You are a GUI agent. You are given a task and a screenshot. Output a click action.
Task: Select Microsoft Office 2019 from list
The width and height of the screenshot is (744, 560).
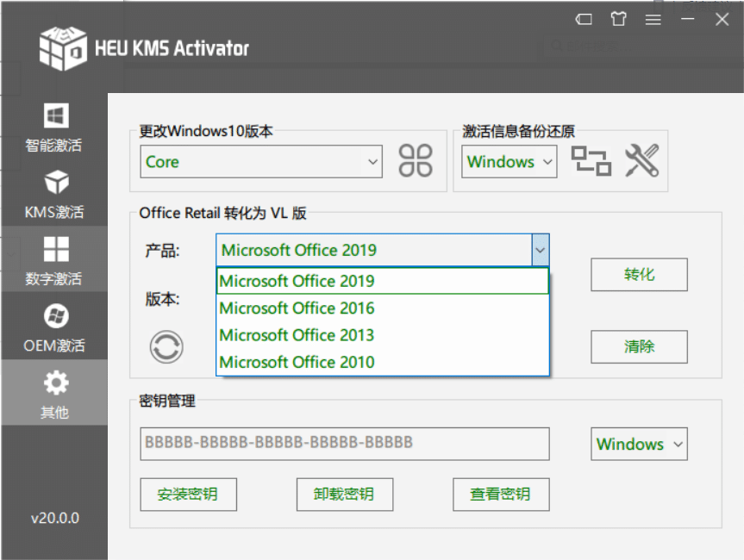click(383, 281)
